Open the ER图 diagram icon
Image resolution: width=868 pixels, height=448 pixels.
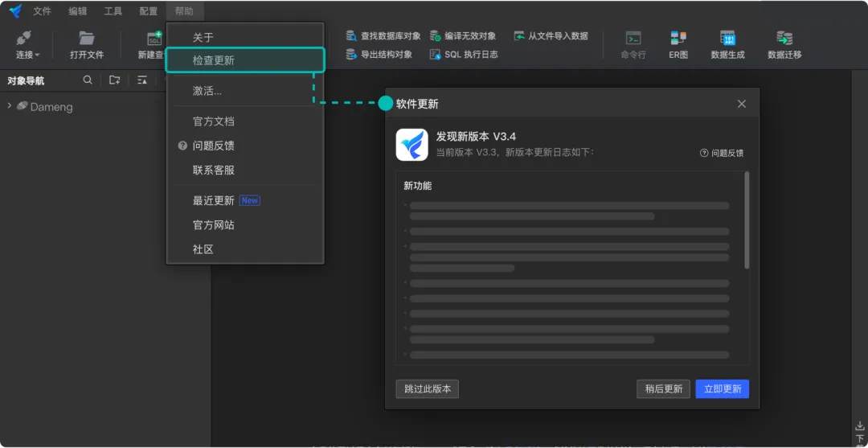click(x=678, y=38)
